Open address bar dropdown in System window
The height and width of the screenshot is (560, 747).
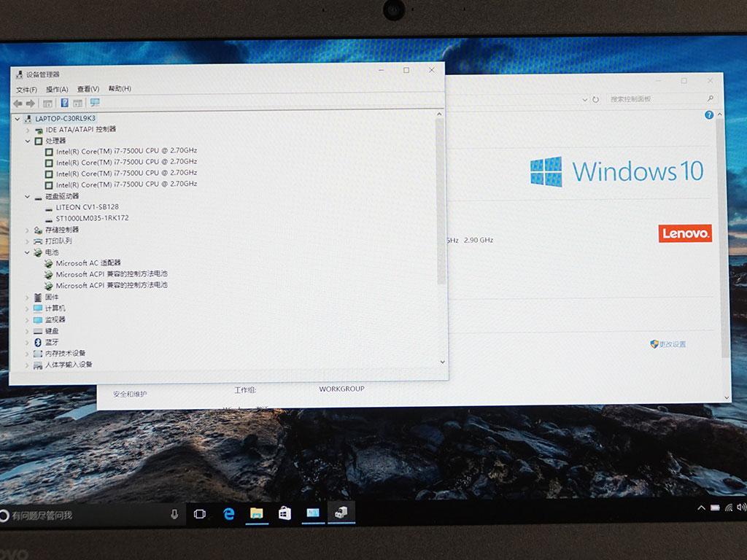coord(584,99)
